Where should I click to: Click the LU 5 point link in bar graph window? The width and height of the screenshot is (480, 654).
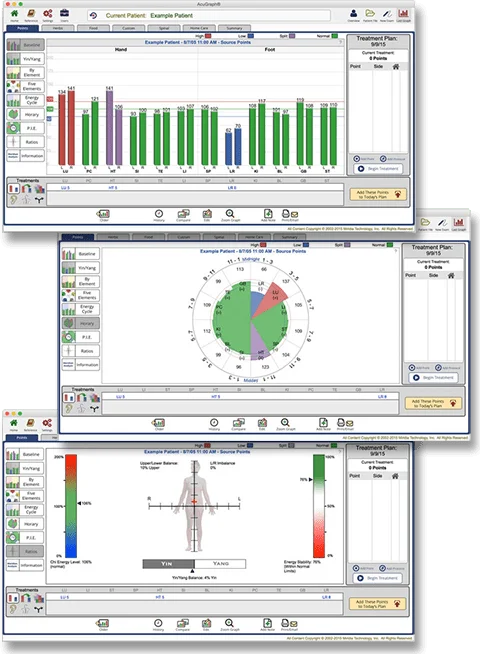click(65, 188)
